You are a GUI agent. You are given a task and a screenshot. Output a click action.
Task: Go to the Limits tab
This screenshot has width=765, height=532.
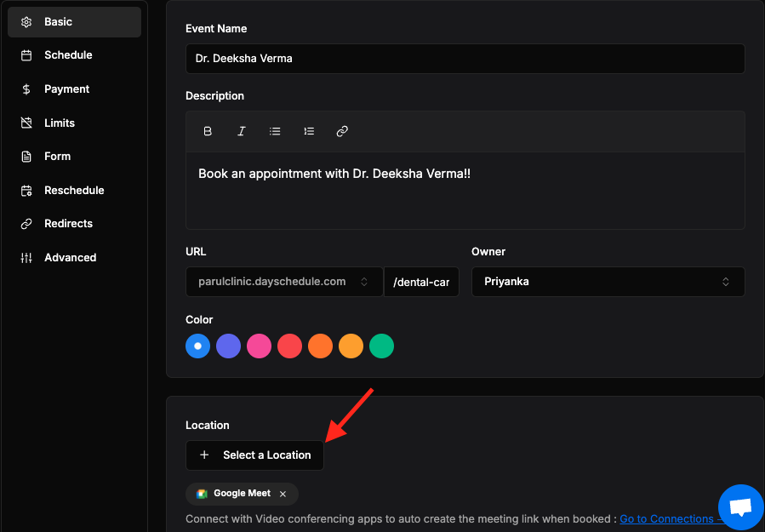click(74, 123)
